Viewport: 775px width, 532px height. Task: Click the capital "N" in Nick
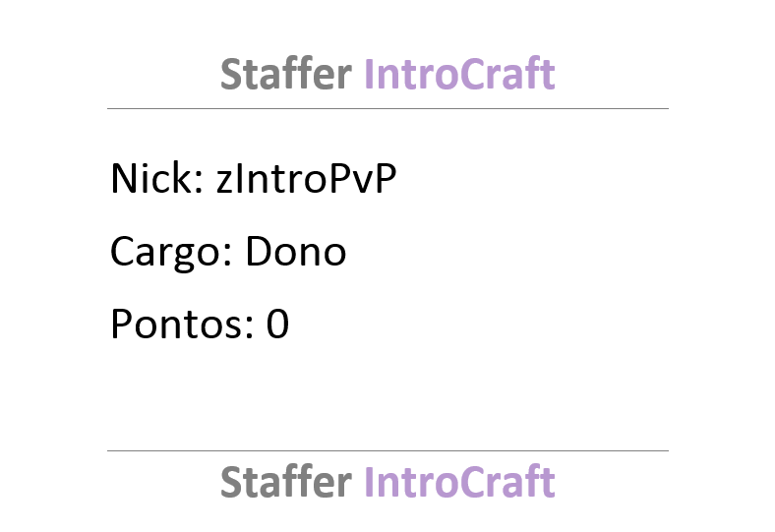point(124,178)
